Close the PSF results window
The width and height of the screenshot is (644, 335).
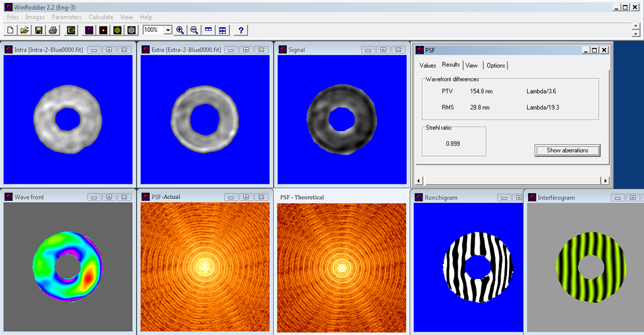(604, 50)
